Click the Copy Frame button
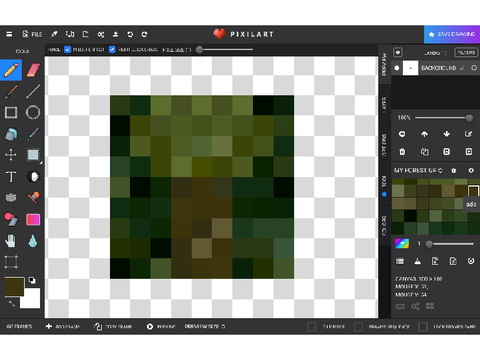This screenshot has width=480, height=360. point(113,327)
